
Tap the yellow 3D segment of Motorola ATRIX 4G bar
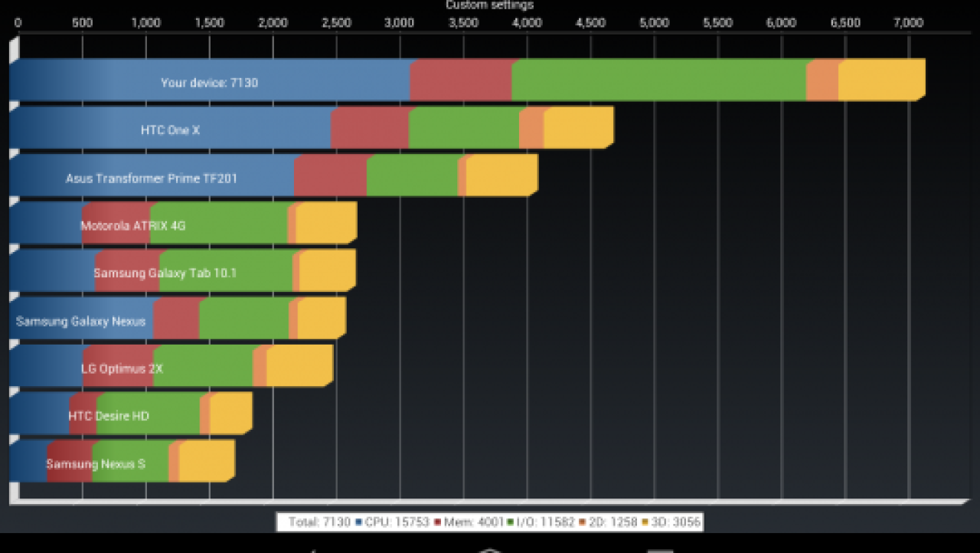326,223
